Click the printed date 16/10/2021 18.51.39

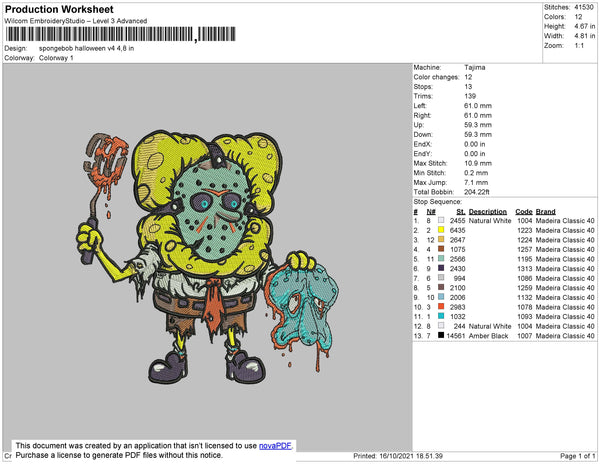pos(411,456)
